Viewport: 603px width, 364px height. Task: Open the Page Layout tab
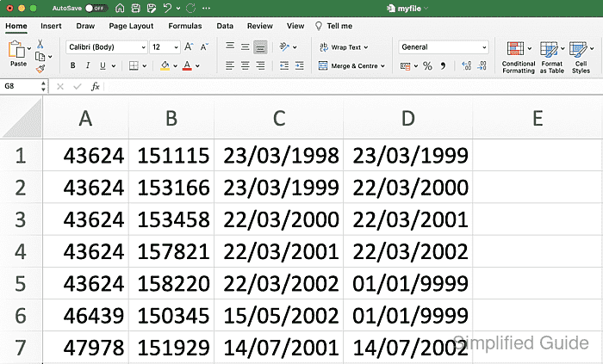133,26
